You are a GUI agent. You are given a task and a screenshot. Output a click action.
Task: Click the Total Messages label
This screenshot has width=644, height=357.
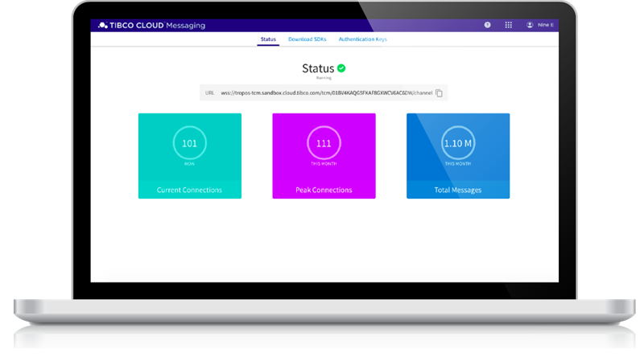pyautogui.click(x=457, y=190)
